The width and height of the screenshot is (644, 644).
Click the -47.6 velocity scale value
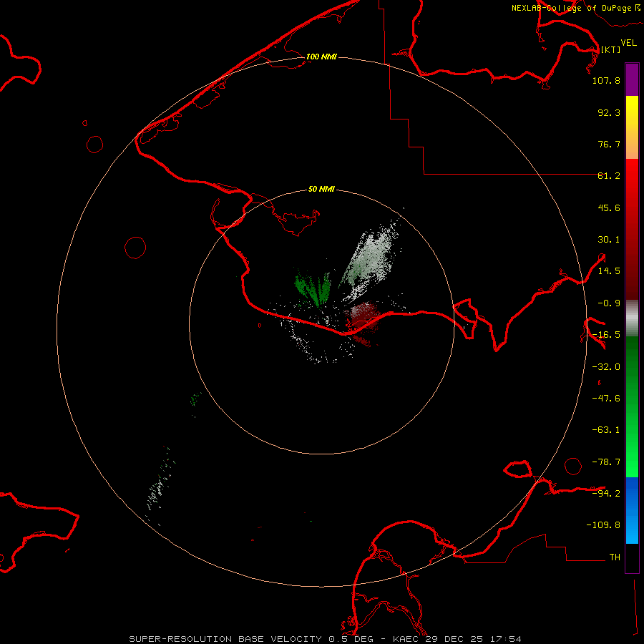[606, 399]
